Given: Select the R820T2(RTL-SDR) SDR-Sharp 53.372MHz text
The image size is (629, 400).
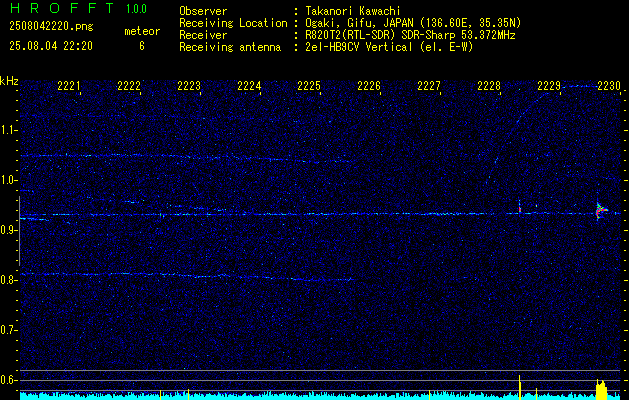Looking at the screenshot, I should click(410, 35).
